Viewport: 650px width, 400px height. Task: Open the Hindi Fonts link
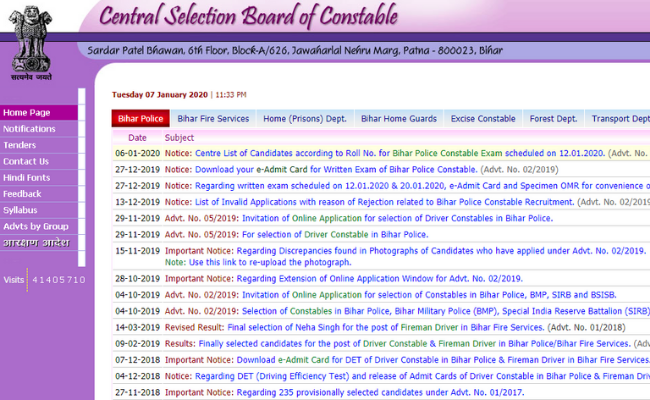27,177
